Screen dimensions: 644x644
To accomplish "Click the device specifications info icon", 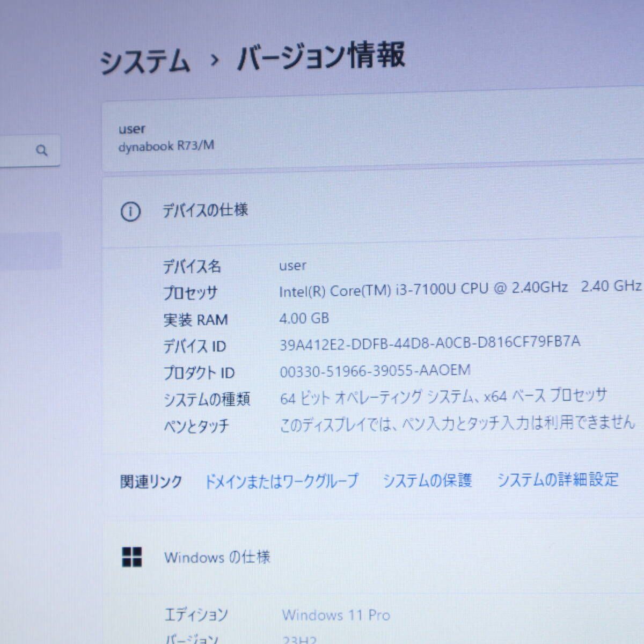I will point(130,211).
